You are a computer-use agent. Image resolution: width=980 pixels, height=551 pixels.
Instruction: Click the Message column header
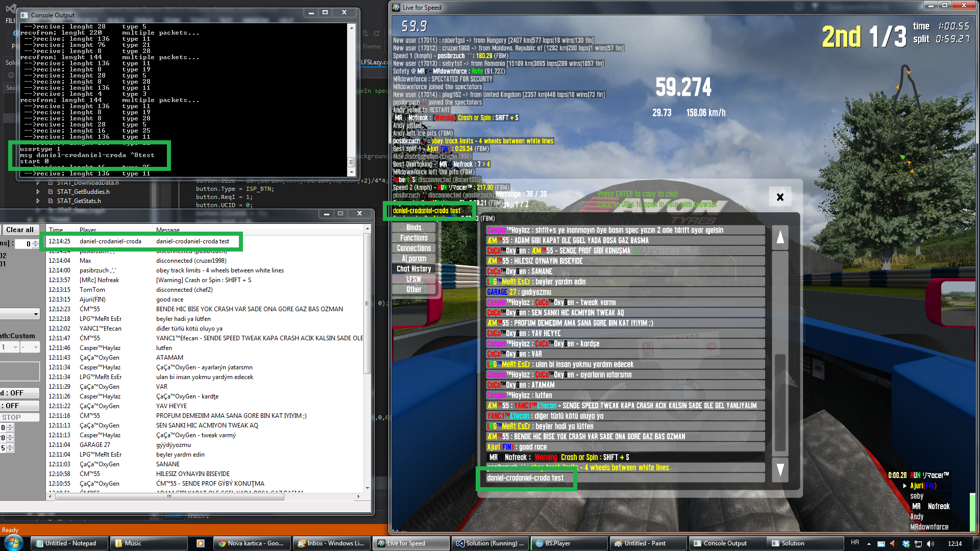coord(168,230)
